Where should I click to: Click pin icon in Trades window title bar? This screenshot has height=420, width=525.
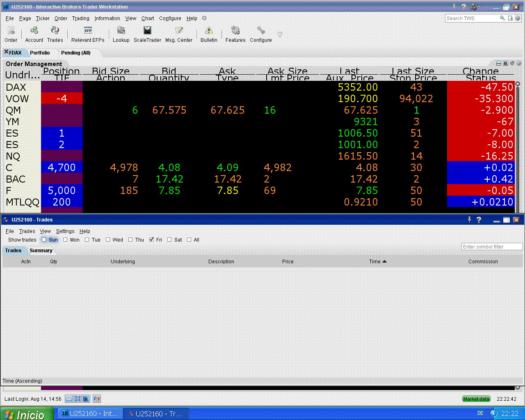coord(470,219)
